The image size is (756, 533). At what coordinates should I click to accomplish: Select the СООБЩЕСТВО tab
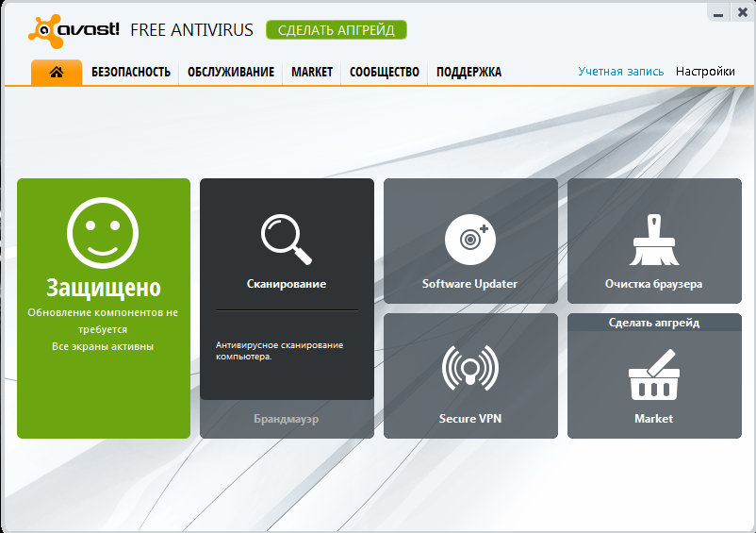pyautogui.click(x=385, y=72)
